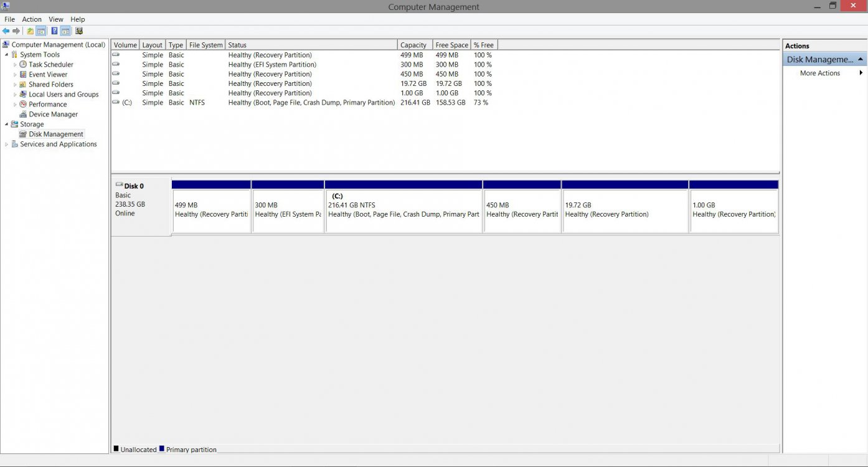Click the Performance gauge icon
This screenshot has height=467, width=868.
[23, 105]
